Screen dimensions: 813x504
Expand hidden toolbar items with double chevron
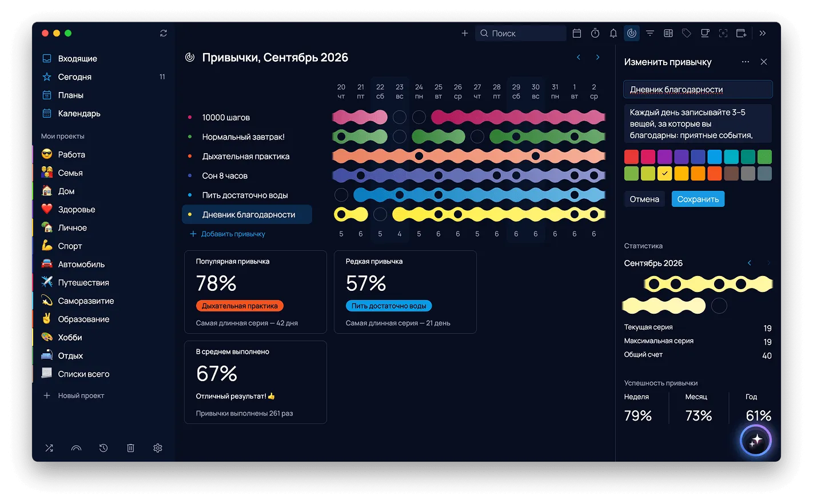tap(763, 33)
